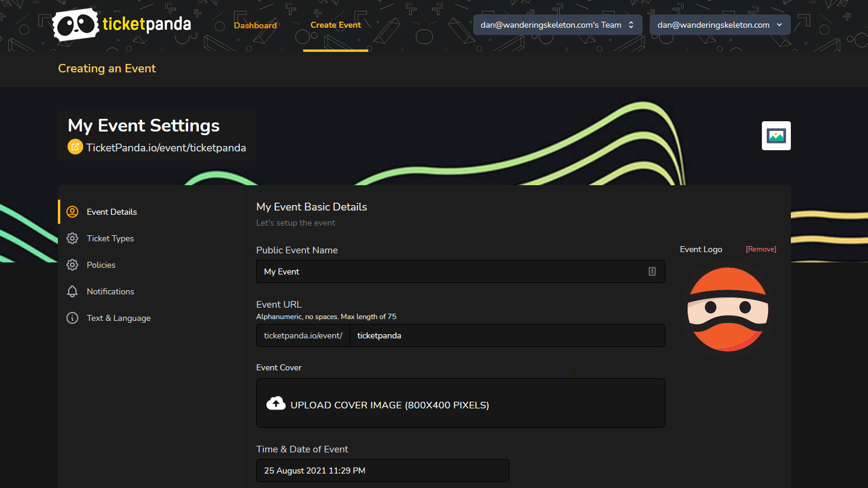Open Text & Language settings section
The width and height of the screenshot is (868, 488).
[149, 318]
